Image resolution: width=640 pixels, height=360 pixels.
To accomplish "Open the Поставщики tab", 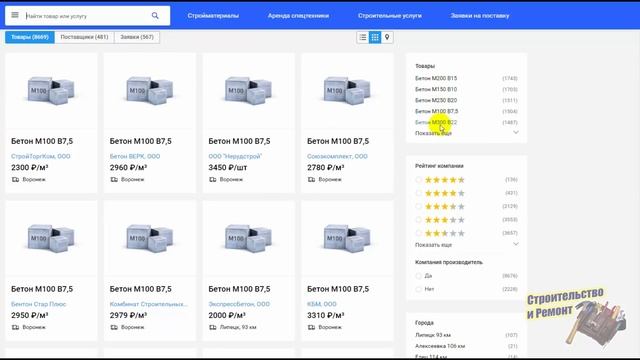I will coord(84,37).
